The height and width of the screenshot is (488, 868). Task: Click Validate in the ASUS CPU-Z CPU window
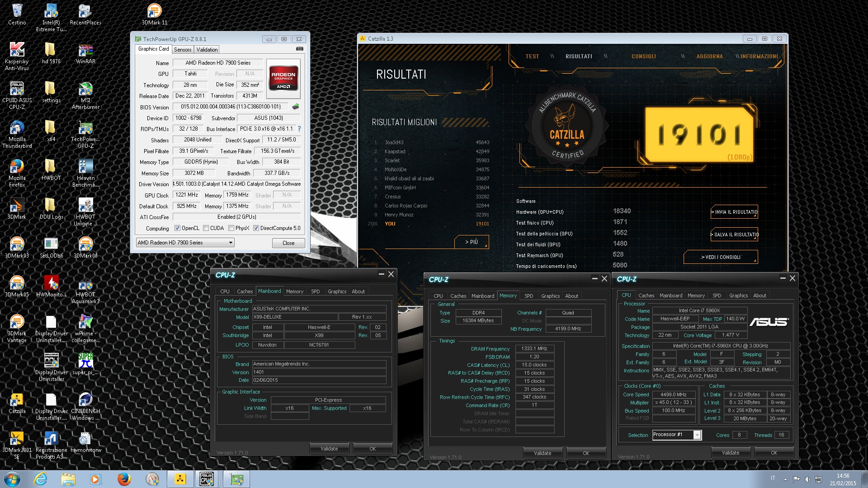pyautogui.click(x=731, y=453)
